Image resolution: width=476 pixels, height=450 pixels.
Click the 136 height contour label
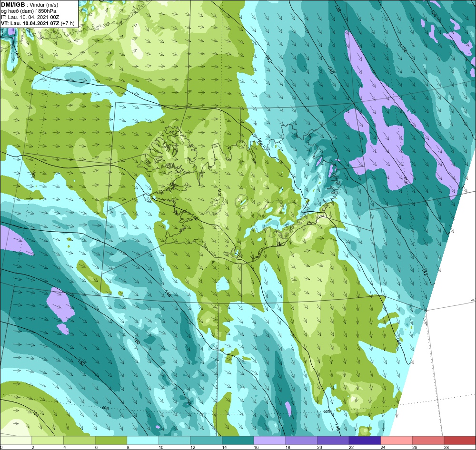click(404, 49)
